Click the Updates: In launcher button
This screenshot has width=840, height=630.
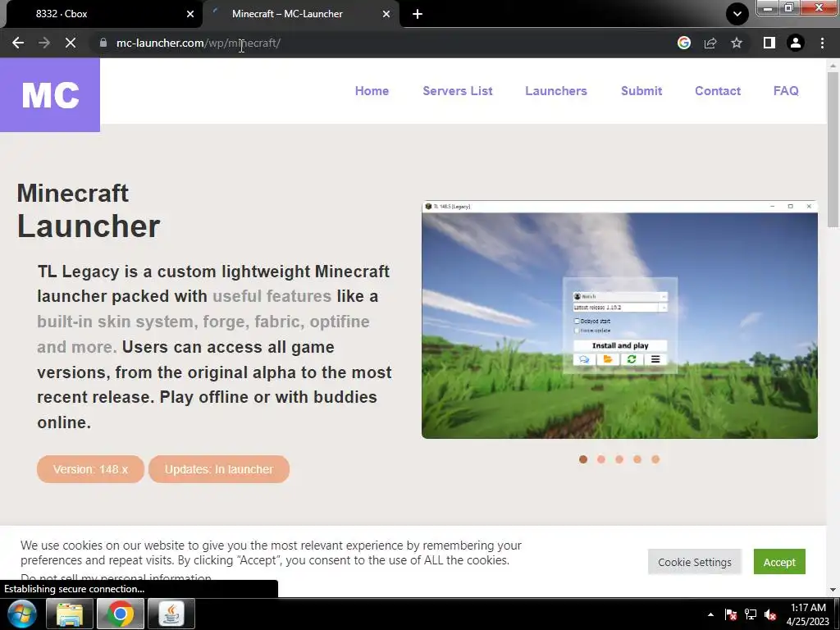[x=219, y=469]
